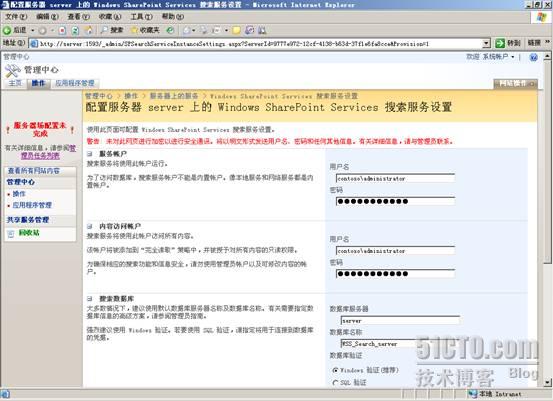Viewport: 553px width, 401px height.
Task: Select the Windows 验证 radio button
Action: (335, 370)
